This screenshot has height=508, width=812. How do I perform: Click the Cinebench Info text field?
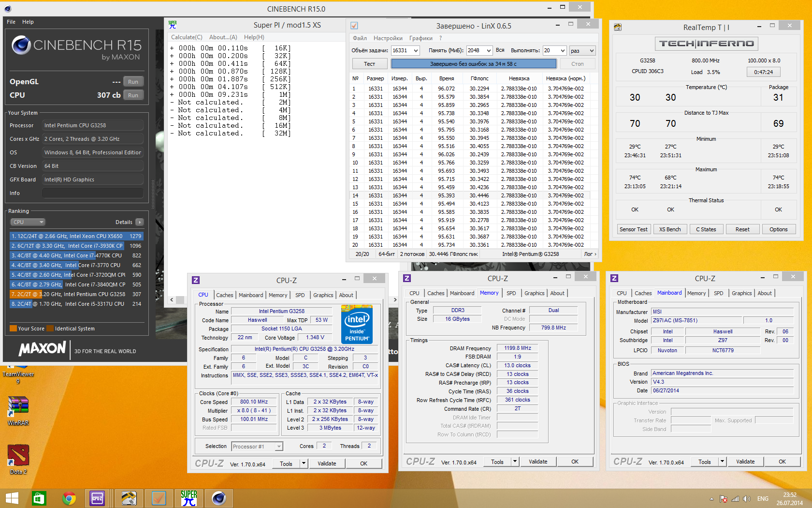tap(93, 193)
